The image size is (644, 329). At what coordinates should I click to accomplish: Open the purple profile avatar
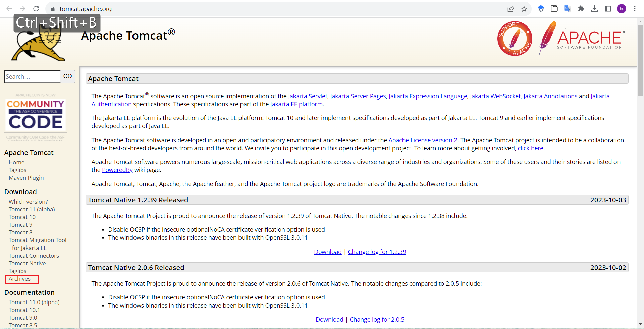click(x=622, y=9)
